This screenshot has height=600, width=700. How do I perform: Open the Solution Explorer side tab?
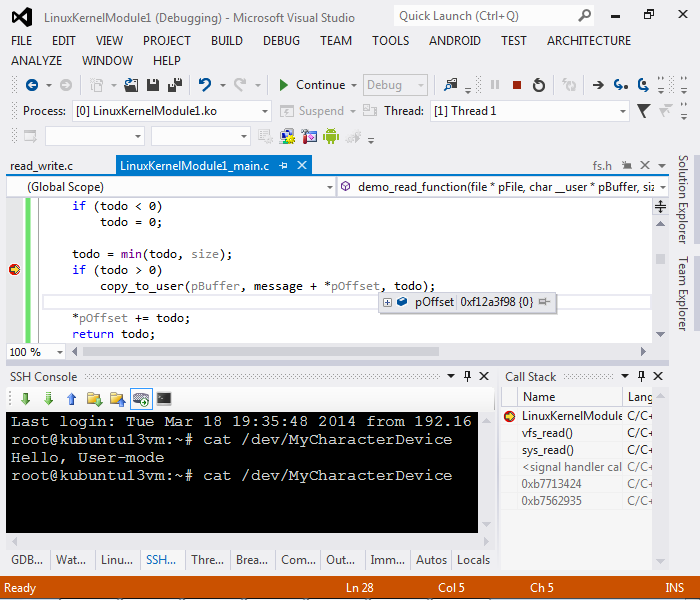click(682, 199)
